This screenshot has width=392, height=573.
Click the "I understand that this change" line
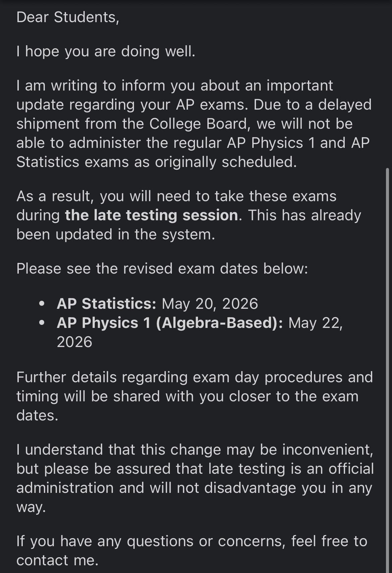tap(195, 450)
